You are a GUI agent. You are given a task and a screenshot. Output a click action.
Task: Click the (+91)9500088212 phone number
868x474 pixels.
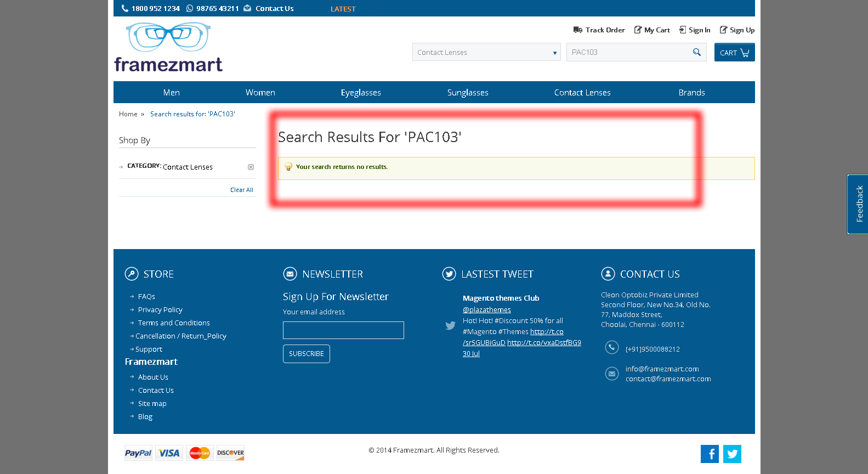[x=653, y=349]
